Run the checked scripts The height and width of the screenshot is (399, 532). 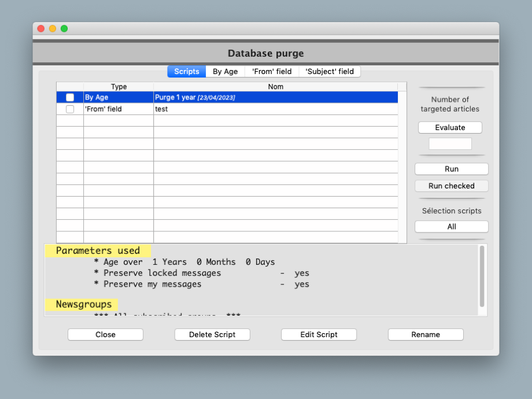coord(451,186)
